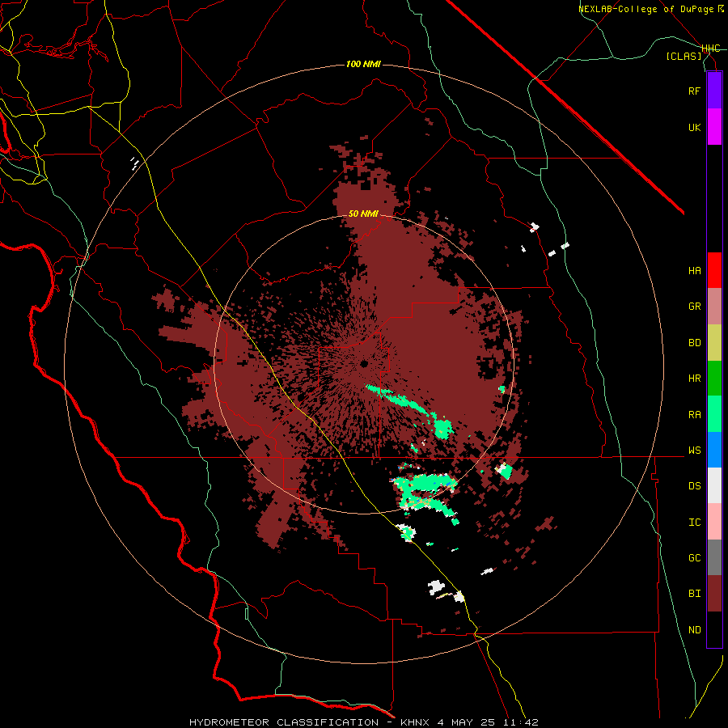Image resolution: width=728 pixels, height=728 pixels.
Task: Click the RF purple legend swatch
Action: coord(714,91)
